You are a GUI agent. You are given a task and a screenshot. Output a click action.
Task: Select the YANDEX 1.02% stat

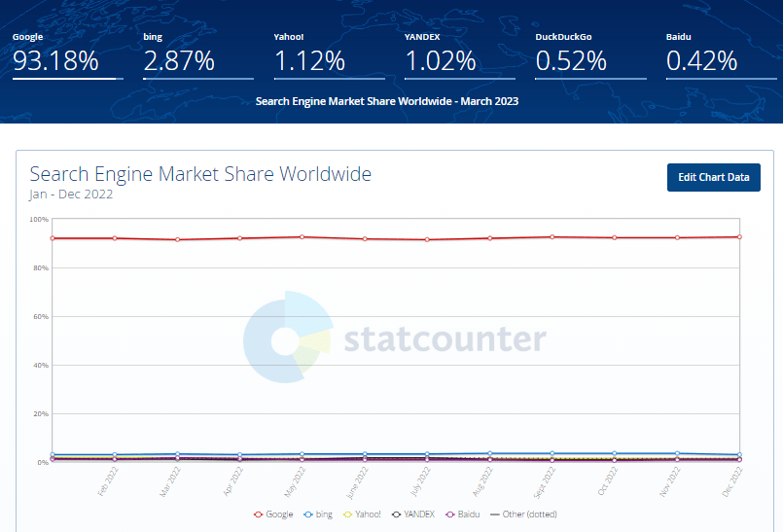460,55
